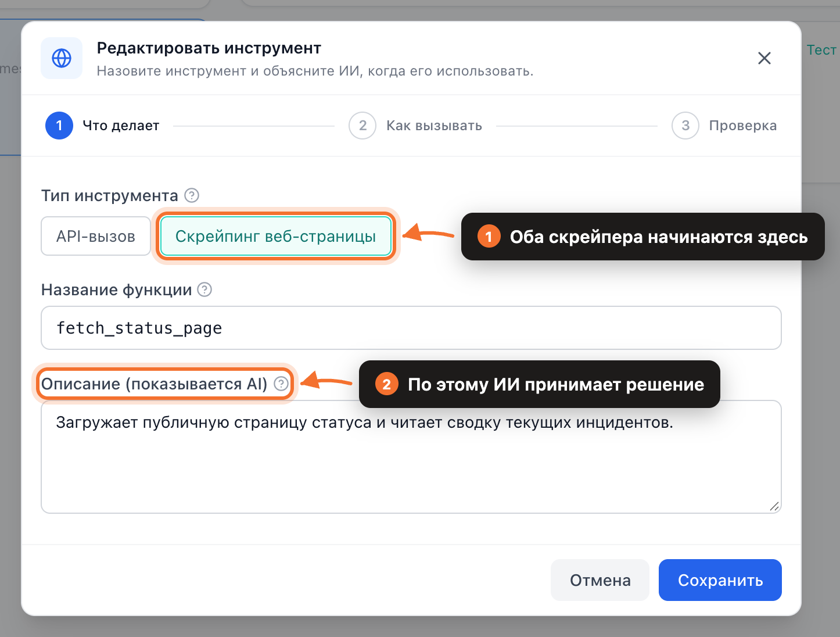Screen dimensions: 840x637
Task: Click the 'Отмена' button
Action: pyautogui.click(x=600, y=580)
